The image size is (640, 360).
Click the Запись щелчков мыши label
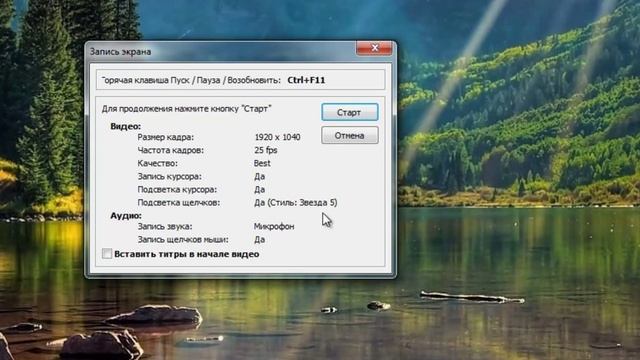[183, 239]
